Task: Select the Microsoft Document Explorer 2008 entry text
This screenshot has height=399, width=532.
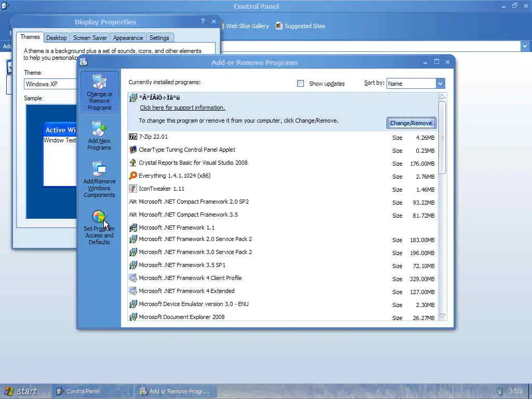Action: [x=181, y=317]
